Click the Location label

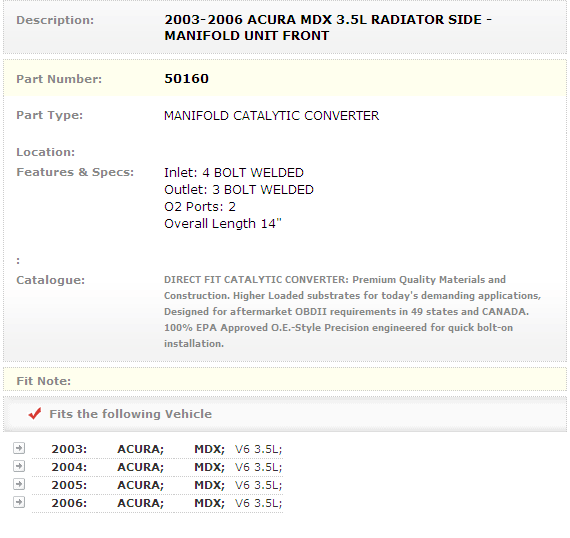tap(45, 152)
